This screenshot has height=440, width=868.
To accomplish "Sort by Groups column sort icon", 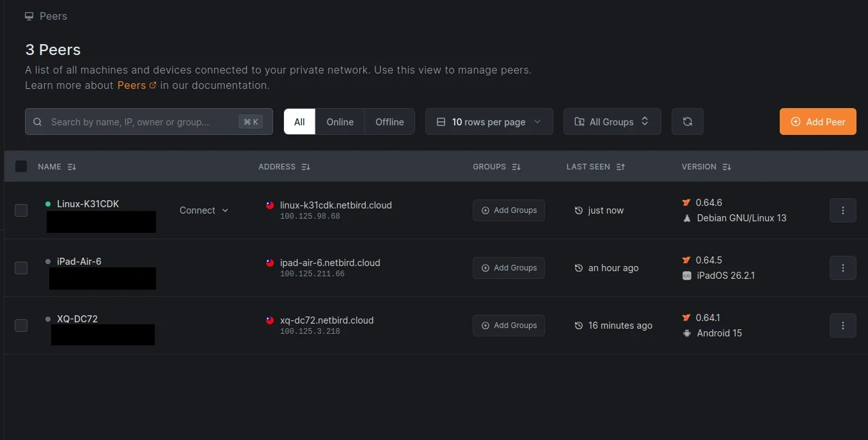I will [x=516, y=167].
